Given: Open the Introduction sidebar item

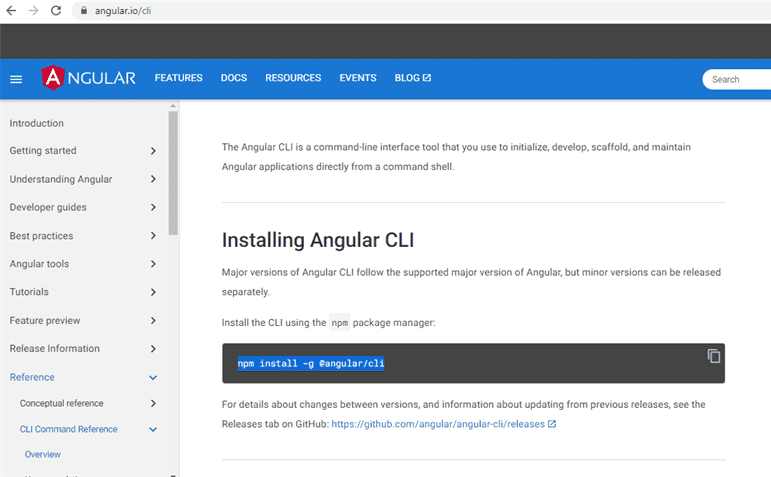Looking at the screenshot, I should point(36,123).
